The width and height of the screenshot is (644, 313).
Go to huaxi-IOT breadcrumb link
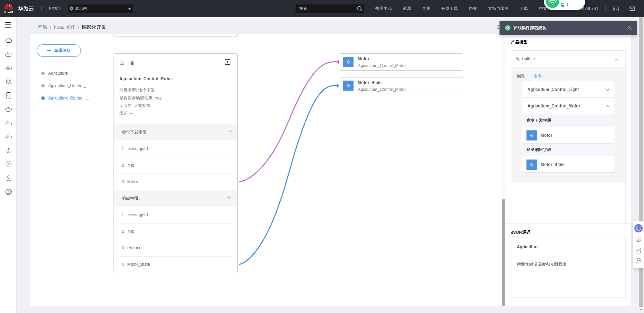(64, 27)
